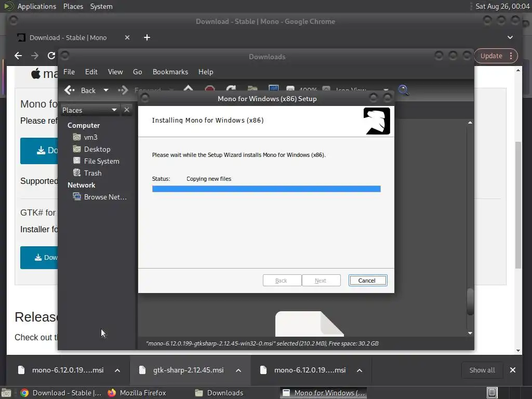This screenshot has width=532, height=399.
Task: Click file manager scrollbar down arrow
Action: [x=470, y=333]
